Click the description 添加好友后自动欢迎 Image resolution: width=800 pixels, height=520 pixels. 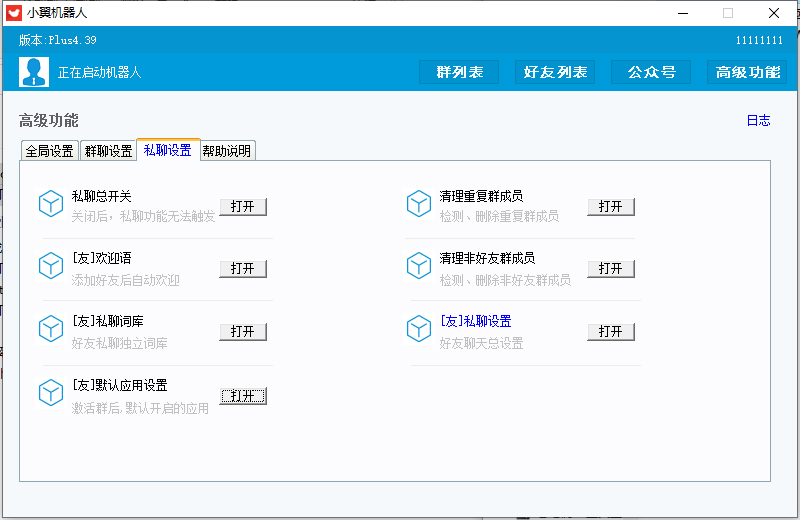coord(126,280)
